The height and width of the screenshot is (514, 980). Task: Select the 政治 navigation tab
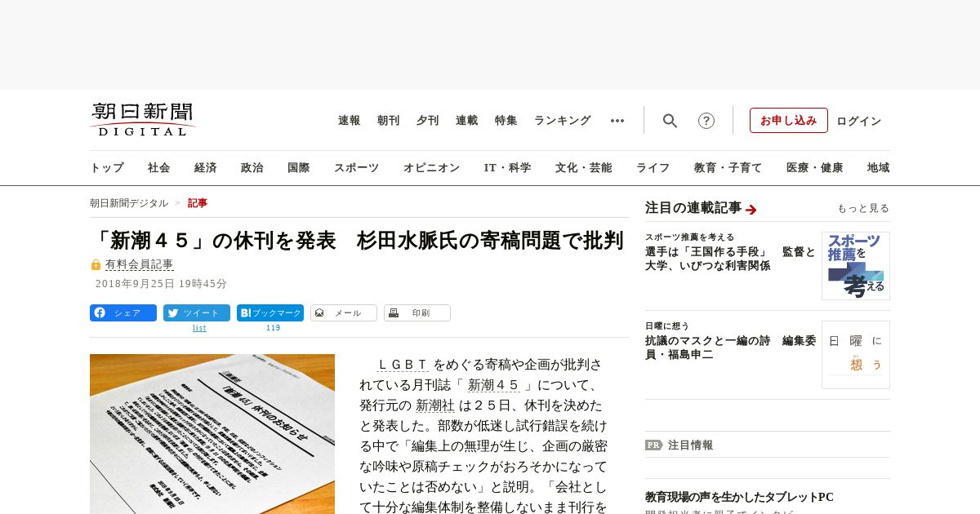252,168
